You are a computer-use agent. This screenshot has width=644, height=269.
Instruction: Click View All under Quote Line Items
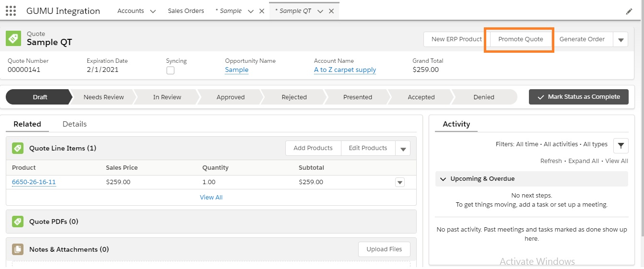click(211, 198)
